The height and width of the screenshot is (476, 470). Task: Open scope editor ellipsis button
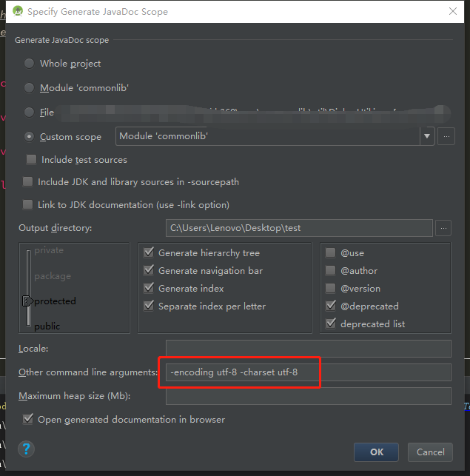click(446, 136)
